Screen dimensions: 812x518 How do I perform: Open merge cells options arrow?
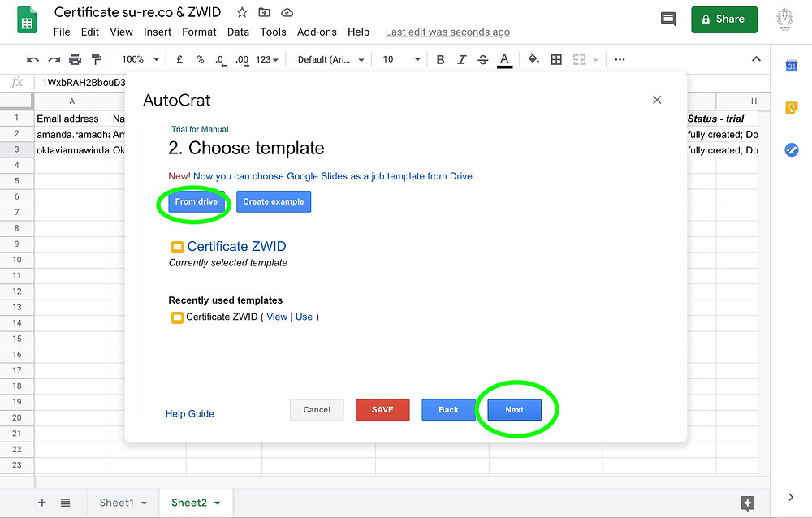coord(595,60)
